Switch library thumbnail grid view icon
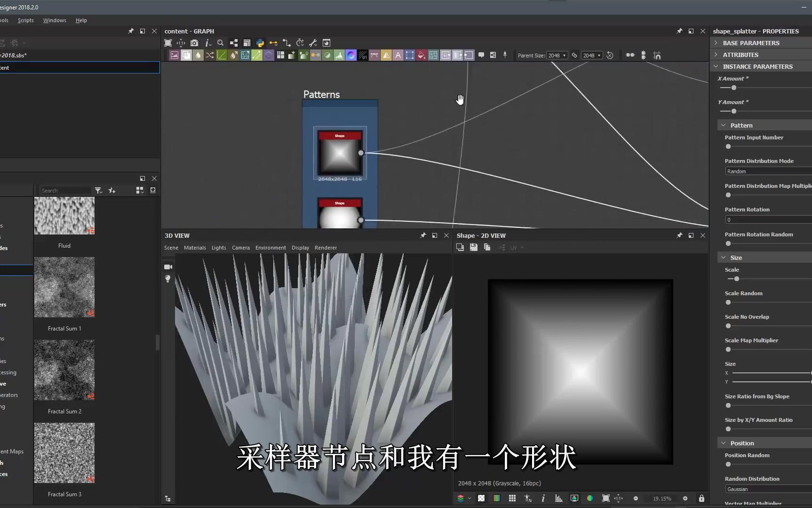 (140, 190)
